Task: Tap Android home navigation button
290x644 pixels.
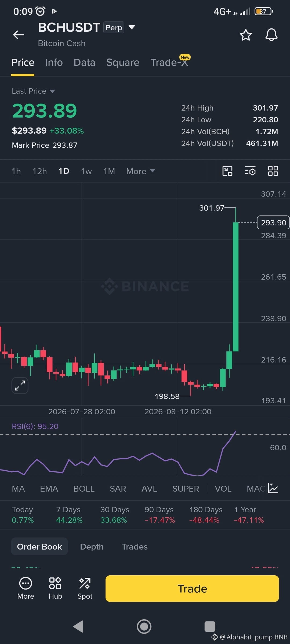Action: pos(144,627)
